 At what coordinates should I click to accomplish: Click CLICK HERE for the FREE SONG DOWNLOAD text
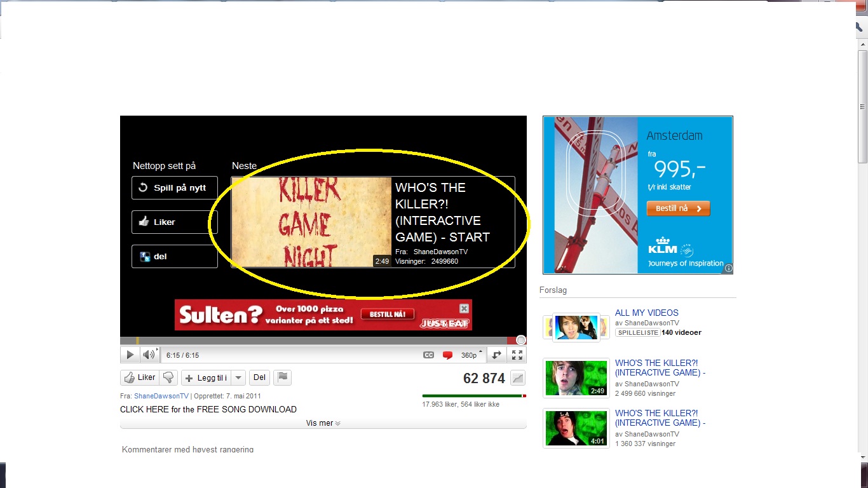pyautogui.click(x=208, y=409)
